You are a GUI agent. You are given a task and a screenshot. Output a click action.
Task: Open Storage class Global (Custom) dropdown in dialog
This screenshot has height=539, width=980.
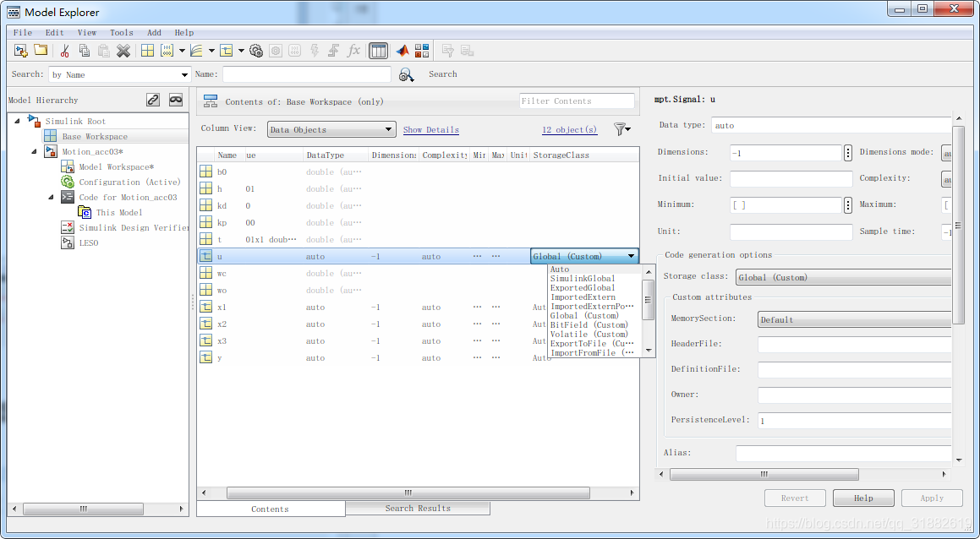[x=844, y=277]
